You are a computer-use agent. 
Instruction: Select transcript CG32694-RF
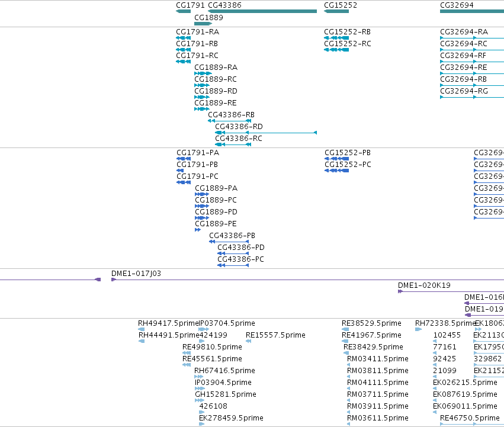click(x=463, y=56)
